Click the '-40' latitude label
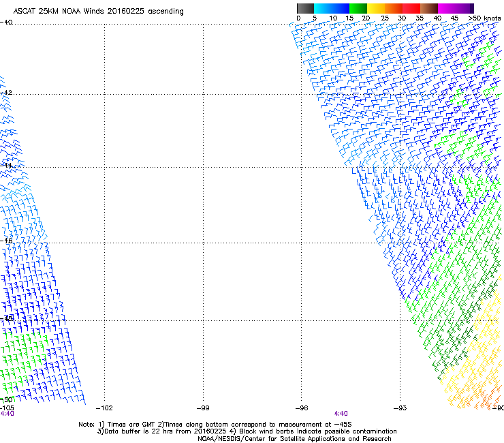The width and height of the screenshot is (504, 443). [6, 22]
